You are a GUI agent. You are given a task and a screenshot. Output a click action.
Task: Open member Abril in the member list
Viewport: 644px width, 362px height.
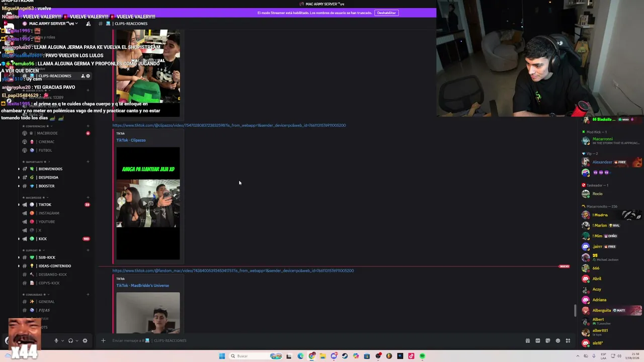pos(611,279)
